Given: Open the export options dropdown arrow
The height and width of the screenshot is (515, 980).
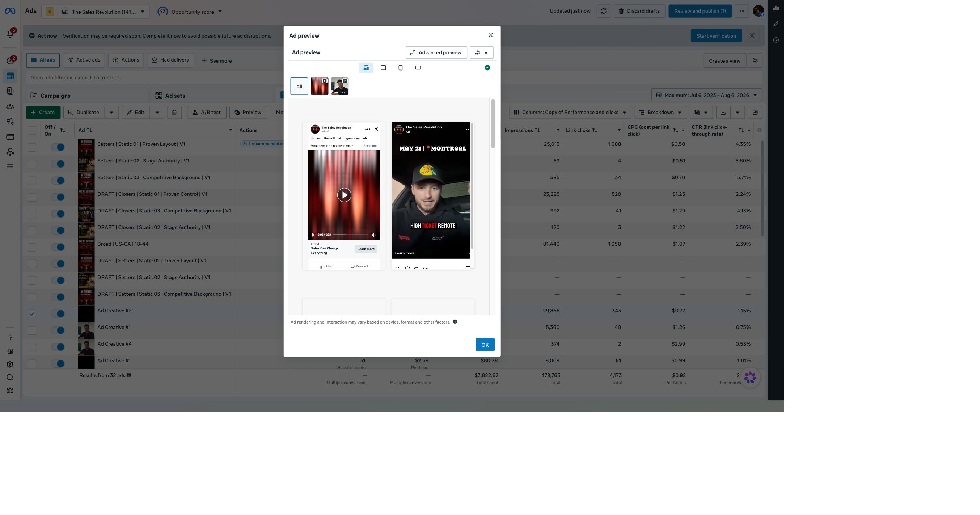Looking at the screenshot, I should (737, 112).
